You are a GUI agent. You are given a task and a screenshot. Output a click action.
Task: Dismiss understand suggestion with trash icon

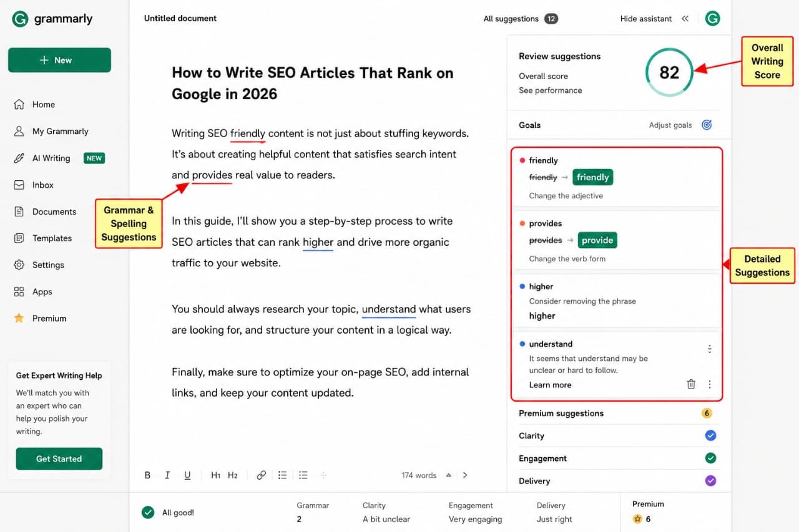pyautogui.click(x=691, y=385)
